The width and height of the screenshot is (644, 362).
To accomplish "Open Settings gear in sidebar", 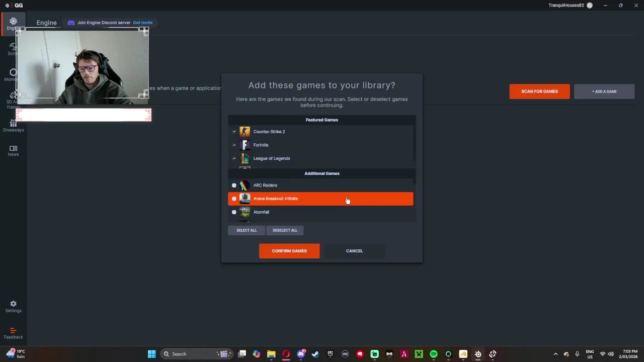I will click(x=13, y=307).
